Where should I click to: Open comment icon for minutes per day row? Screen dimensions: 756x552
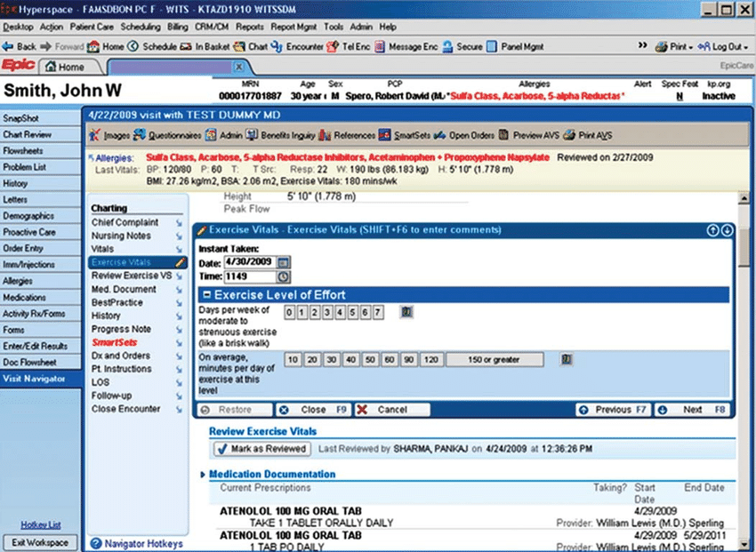[567, 359]
